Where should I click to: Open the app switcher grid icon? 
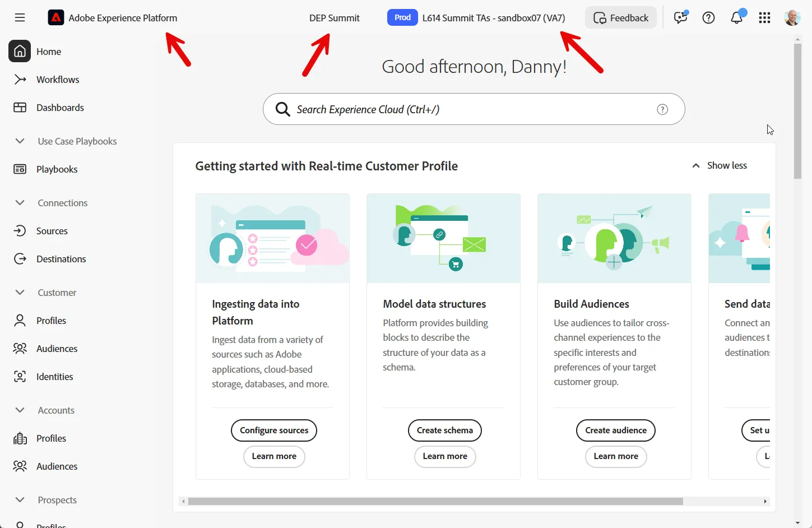point(764,18)
